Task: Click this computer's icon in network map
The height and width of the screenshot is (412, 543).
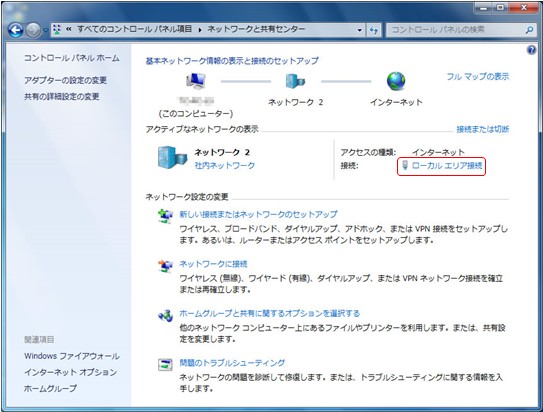Action: click(196, 81)
